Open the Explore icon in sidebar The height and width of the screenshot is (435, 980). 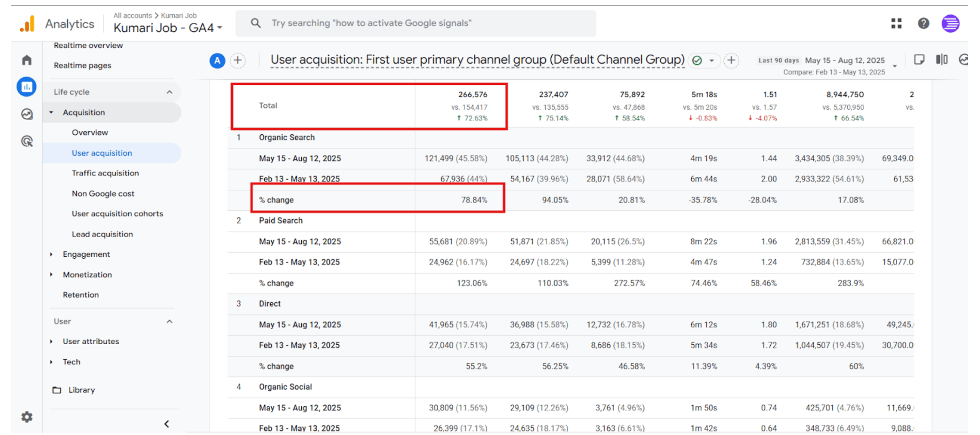[26, 114]
